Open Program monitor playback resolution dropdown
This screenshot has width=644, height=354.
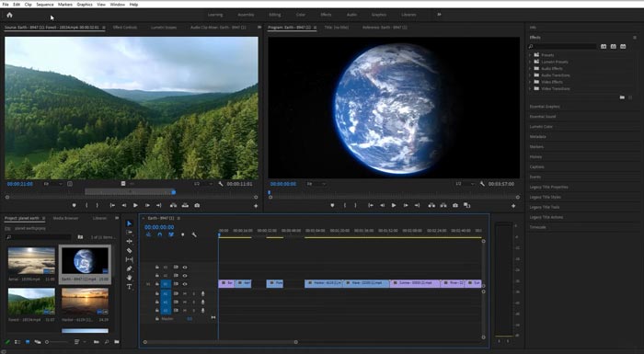tap(465, 184)
